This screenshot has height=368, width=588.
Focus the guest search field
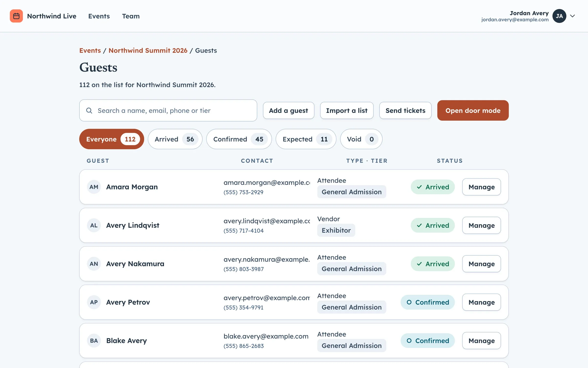(x=168, y=110)
